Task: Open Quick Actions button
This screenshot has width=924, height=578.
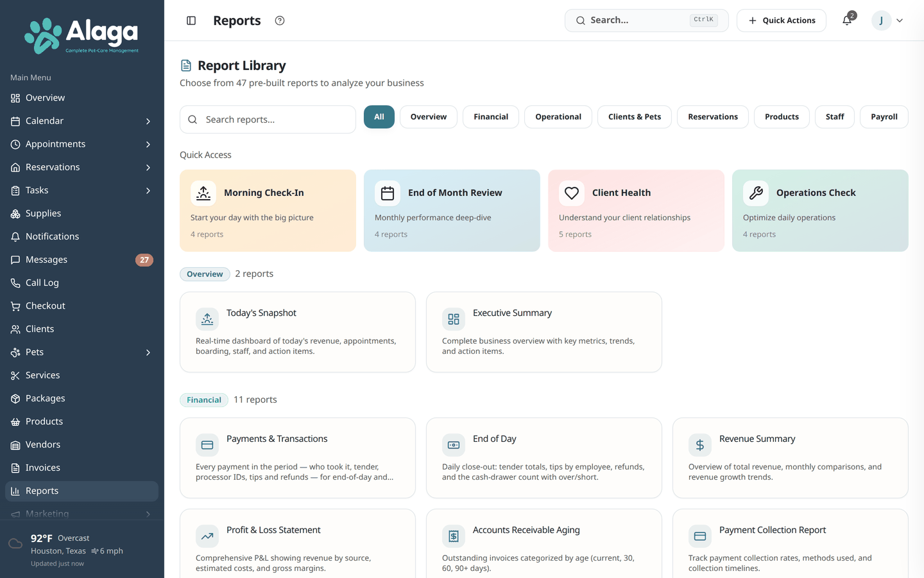Action: (782, 21)
